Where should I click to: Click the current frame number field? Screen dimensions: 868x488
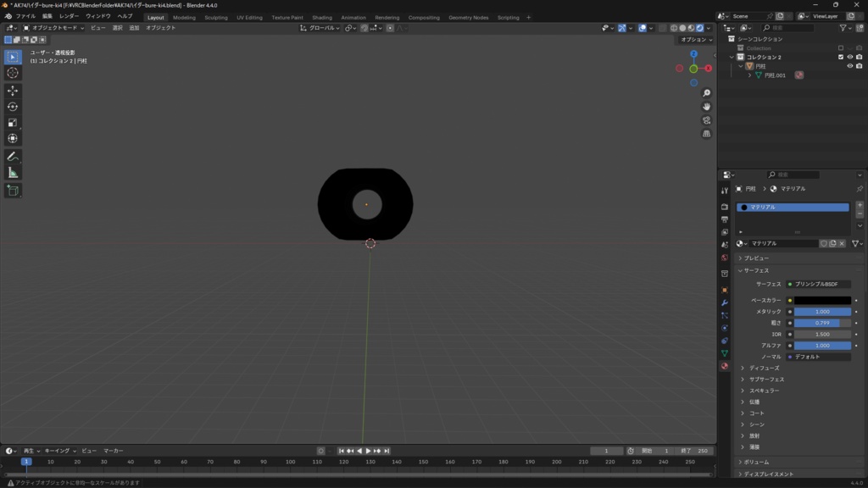tap(606, 451)
